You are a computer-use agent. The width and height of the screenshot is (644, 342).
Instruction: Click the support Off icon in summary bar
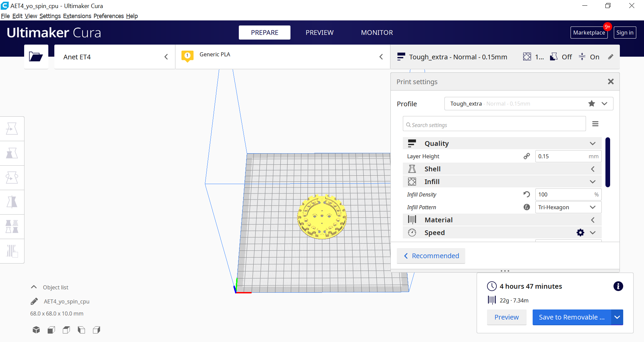pyautogui.click(x=554, y=57)
